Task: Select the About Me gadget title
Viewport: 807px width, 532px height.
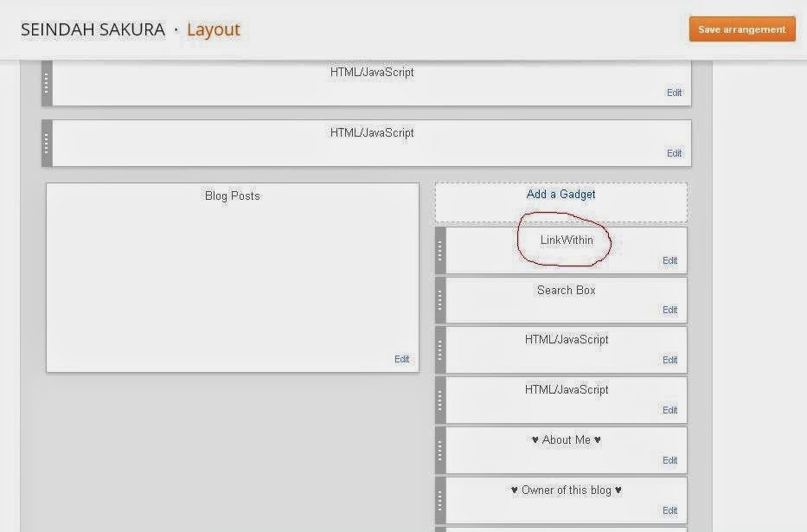Action: (x=567, y=440)
